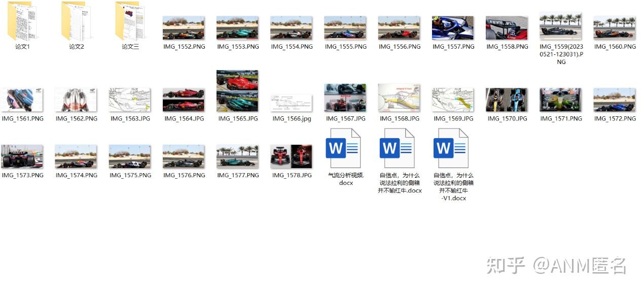Click the file name text IMG_1577.PNG
The width and height of the screenshot is (644, 291).
(238, 175)
